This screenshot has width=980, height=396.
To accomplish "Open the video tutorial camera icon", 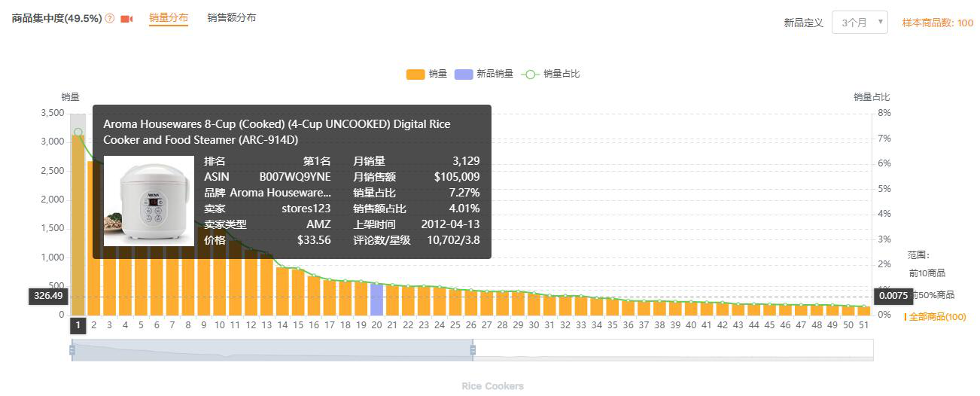I will (x=126, y=19).
